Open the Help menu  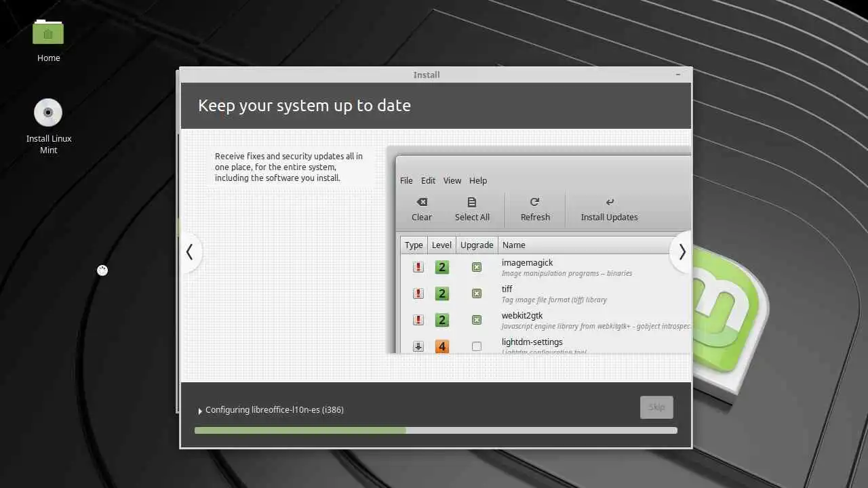pyautogui.click(x=478, y=180)
